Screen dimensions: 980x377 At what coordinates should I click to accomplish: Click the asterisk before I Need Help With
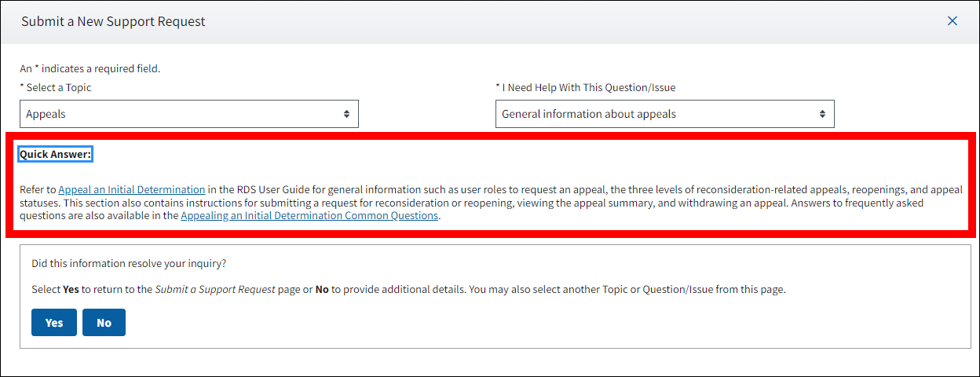[498, 86]
